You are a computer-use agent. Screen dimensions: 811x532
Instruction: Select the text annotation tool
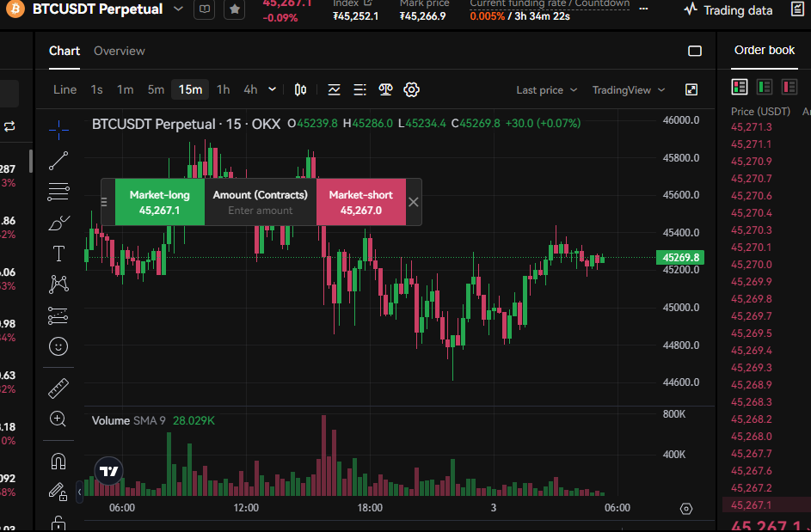(x=58, y=254)
